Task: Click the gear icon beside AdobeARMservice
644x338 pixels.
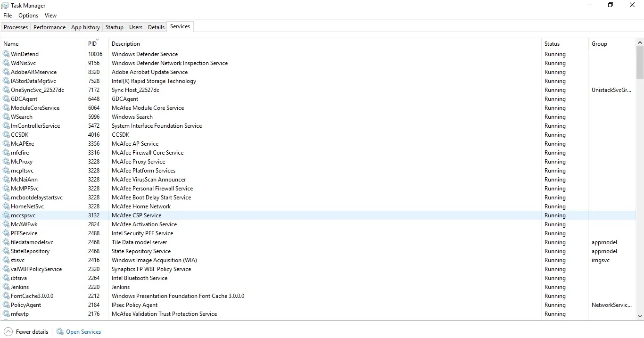Action: [6, 72]
